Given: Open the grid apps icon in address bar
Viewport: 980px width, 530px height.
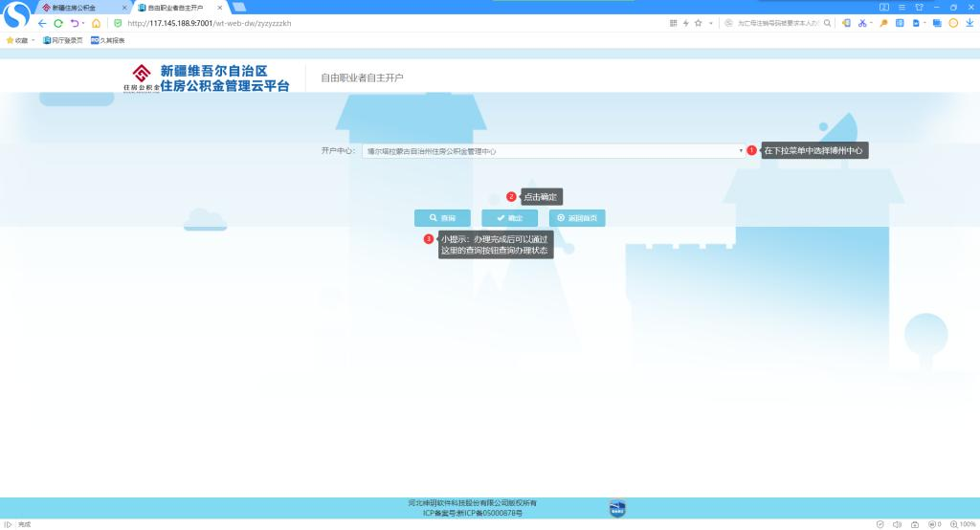Looking at the screenshot, I should (673, 23).
